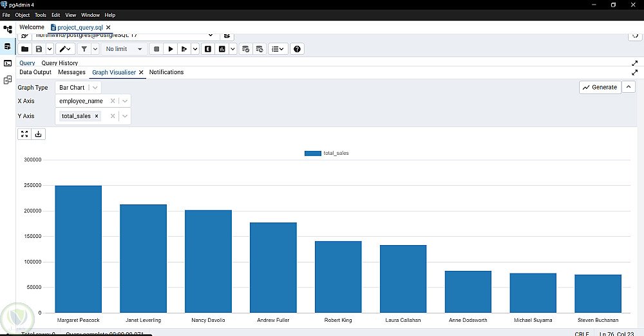
Task: Open the Window menu
Action: tap(90, 15)
